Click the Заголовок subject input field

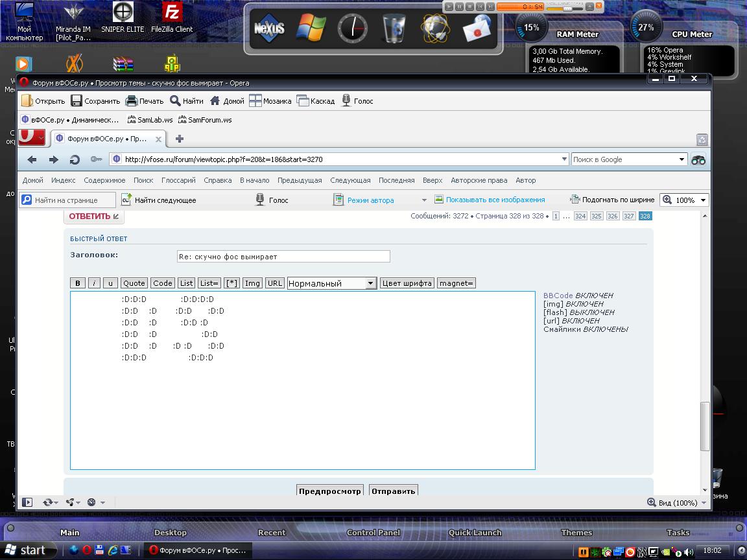(x=283, y=257)
